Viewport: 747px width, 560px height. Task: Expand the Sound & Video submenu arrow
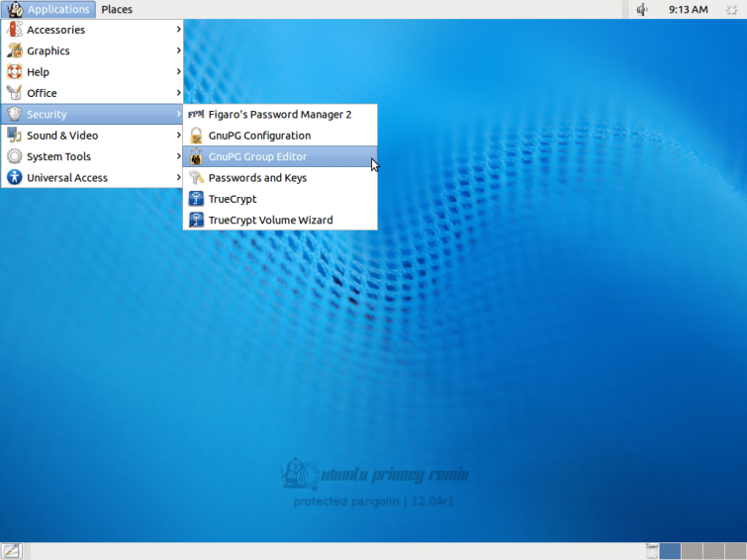[x=179, y=135]
